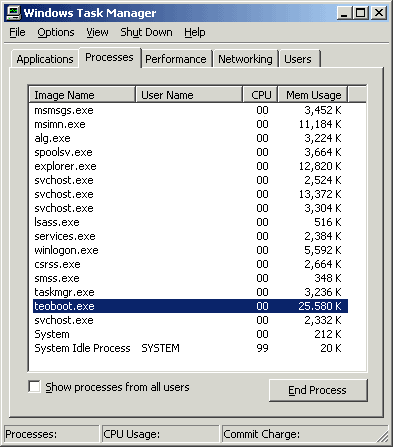393x447 pixels.
Task: Open the File menu
Action: tap(17, 32)
